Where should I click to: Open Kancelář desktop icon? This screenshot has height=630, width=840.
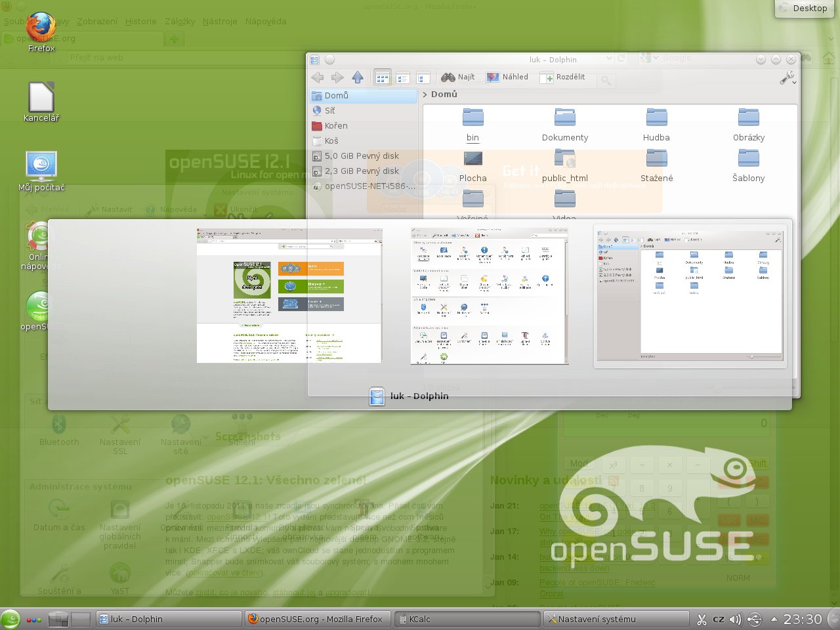[41, 102]
